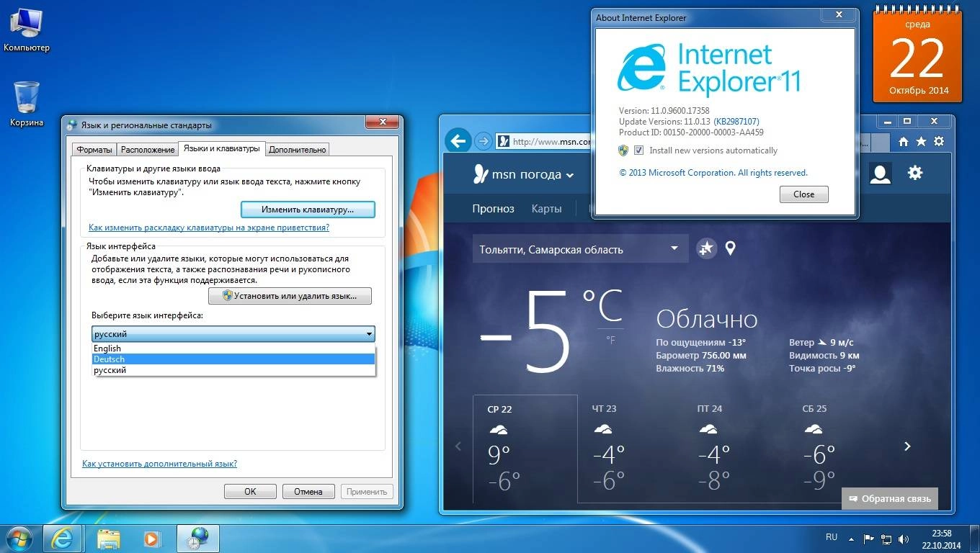
Task: Open the Обратная связь feedback button
Action: [890, 498]
